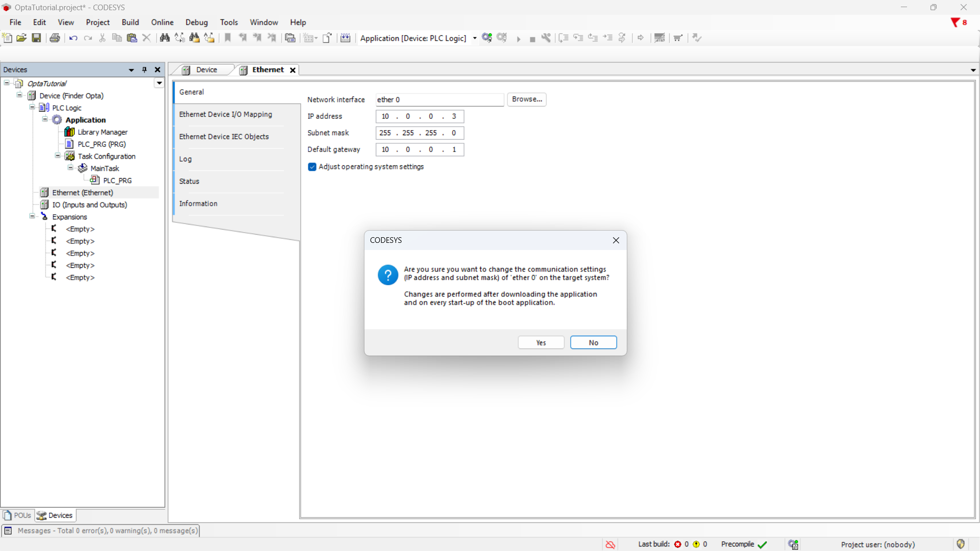Click the Undo toolbar icon
The width and height of the screenshot is (980, 551).
[73, 38]
